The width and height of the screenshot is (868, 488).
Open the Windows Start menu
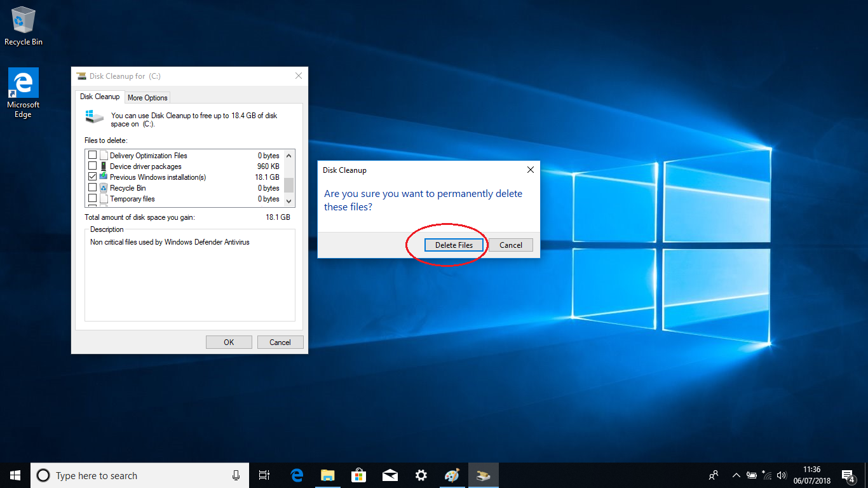(x=15, y=475)
